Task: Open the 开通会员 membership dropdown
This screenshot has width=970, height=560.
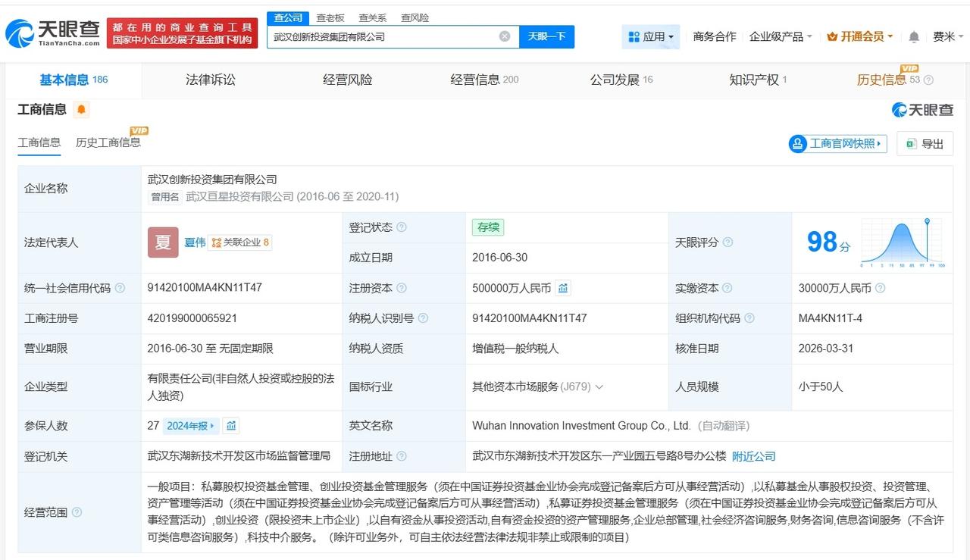Action: [x=860, y=36]
